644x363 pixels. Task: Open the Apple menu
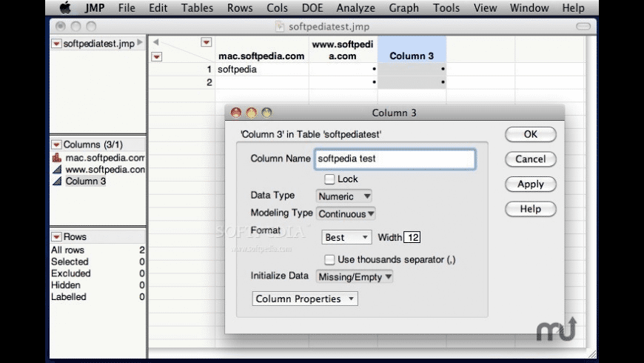click(x=65, y=7)
